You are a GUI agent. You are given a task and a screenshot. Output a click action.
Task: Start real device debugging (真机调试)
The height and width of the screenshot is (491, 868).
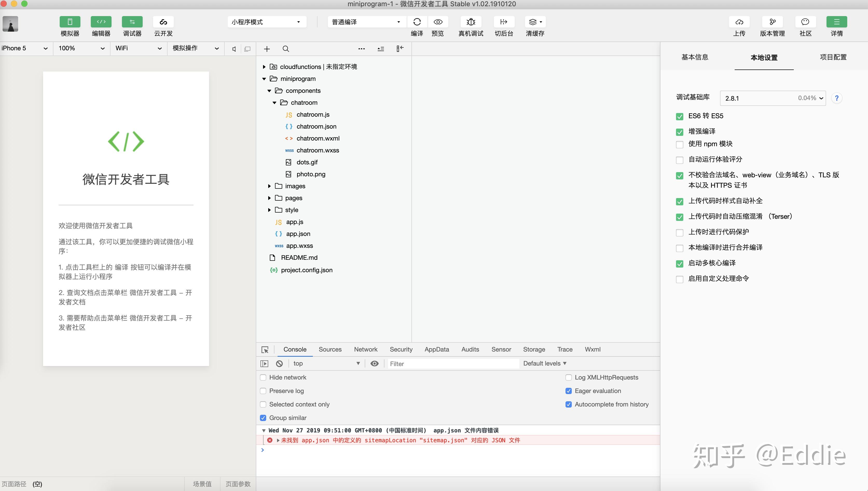coord(471,22)
